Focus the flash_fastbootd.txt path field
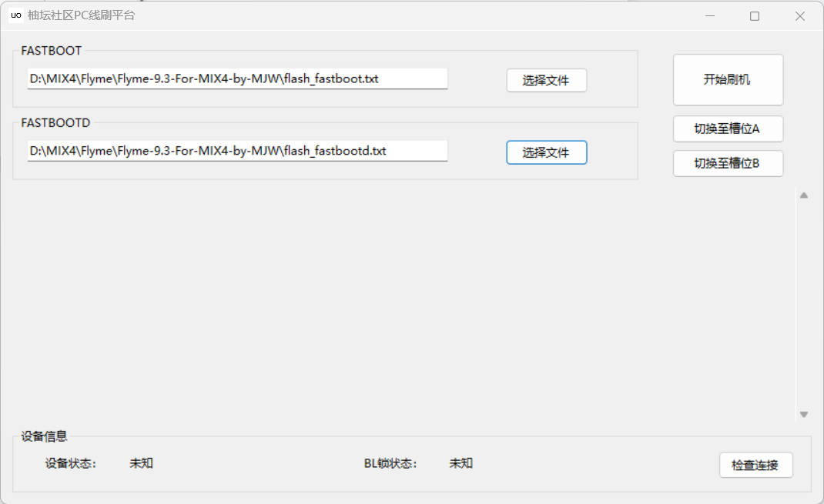This screenshot has height=504, width=824. tap(237, 151)
